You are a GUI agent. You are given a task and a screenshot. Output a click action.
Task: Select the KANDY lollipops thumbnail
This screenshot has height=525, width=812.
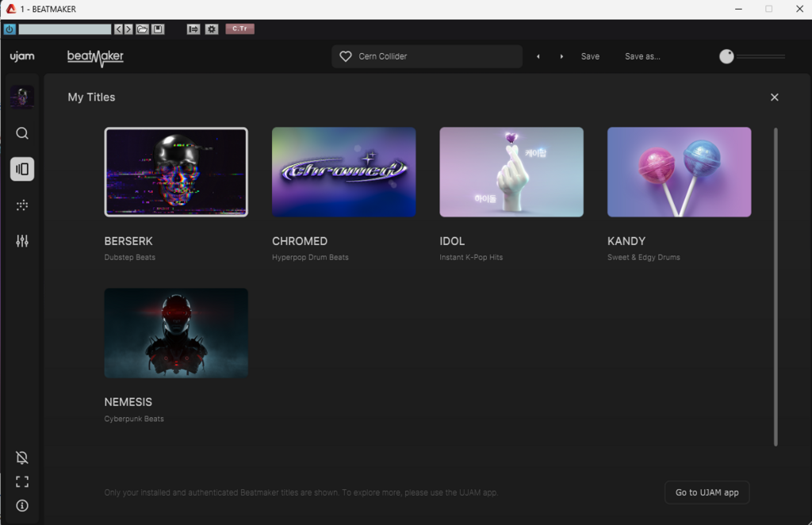(x=680, y=172)
